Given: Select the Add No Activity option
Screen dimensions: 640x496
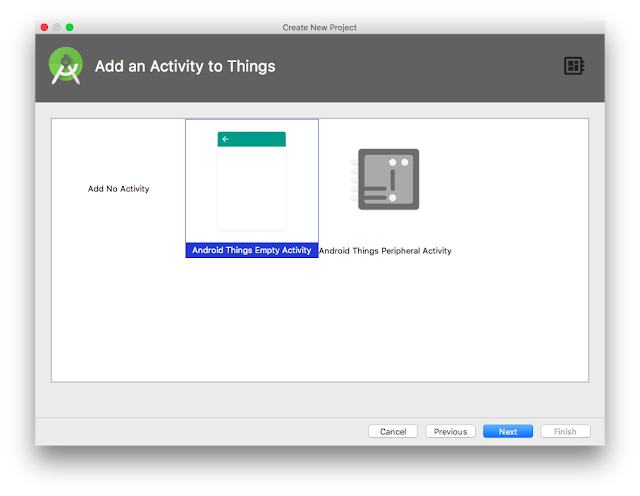Looking at the screenshot, I should coord(118,189).
